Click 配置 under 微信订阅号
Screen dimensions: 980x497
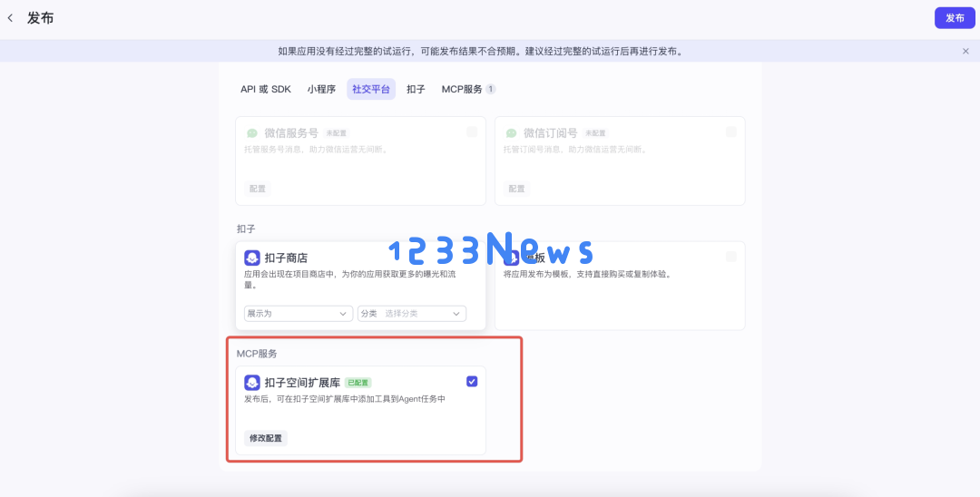[x=517, y=189]
